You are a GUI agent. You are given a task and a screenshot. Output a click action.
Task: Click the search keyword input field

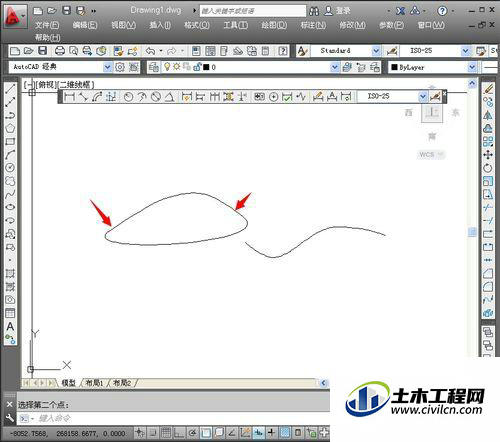253,11
